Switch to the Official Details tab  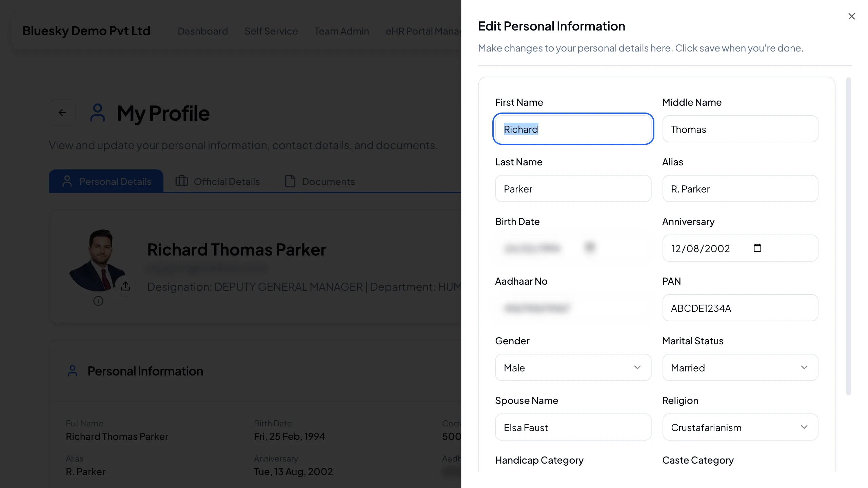click(x=218, y=181)
